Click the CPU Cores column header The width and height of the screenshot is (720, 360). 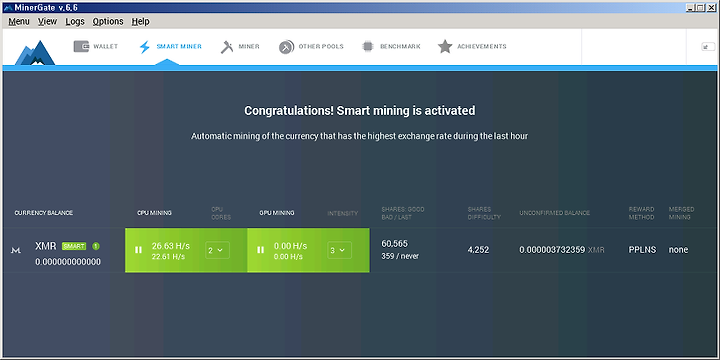pos(221,213)
